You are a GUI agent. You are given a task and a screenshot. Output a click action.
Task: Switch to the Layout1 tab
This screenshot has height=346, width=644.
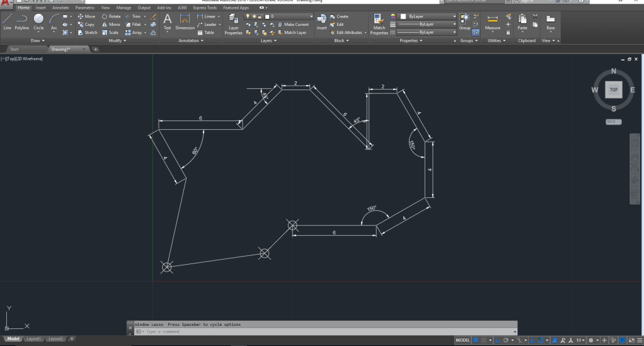[x=33, y=339]
